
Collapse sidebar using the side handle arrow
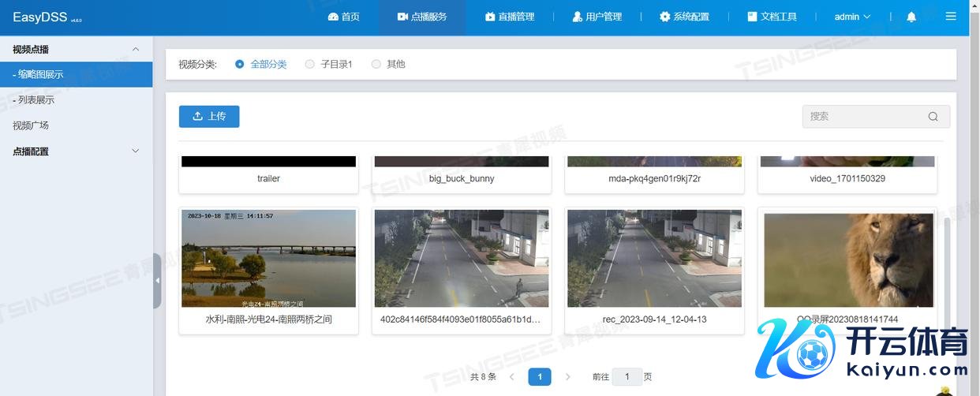pos(157,281)
